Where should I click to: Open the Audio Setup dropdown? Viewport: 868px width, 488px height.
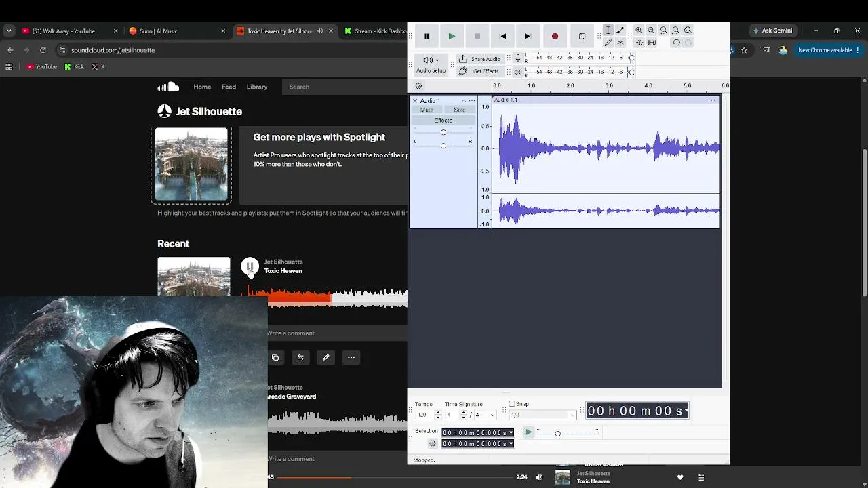(431, 64)
